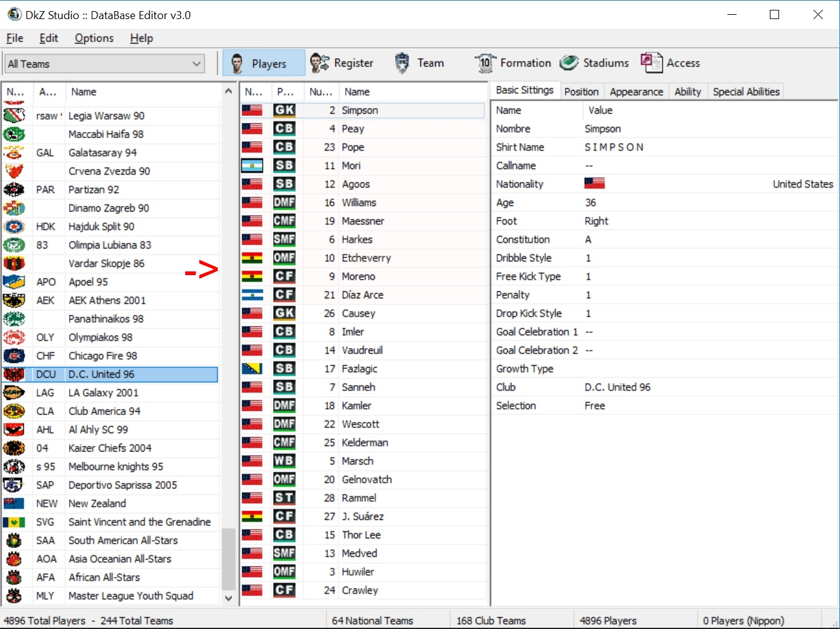Click the DMF position icon for Williams
Image resolution: width=840 pixels, height=629 pixels.
(x=284, y=202)
